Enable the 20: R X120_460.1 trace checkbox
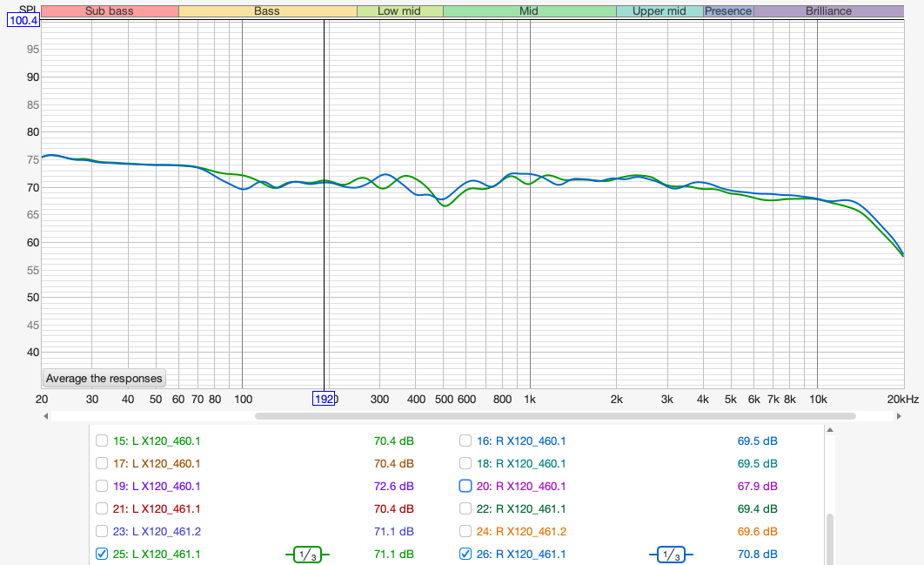924x565 pixels. (x=465, y=486)
